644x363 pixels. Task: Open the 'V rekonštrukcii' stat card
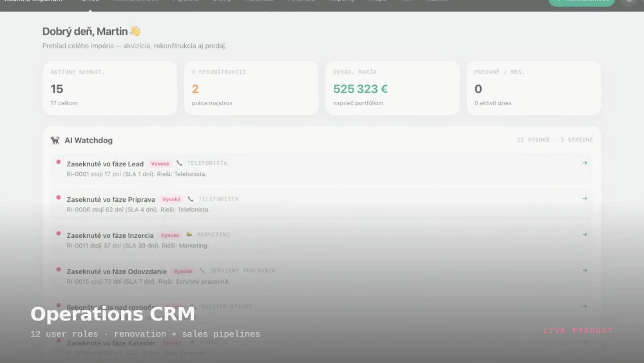[251, 88]
